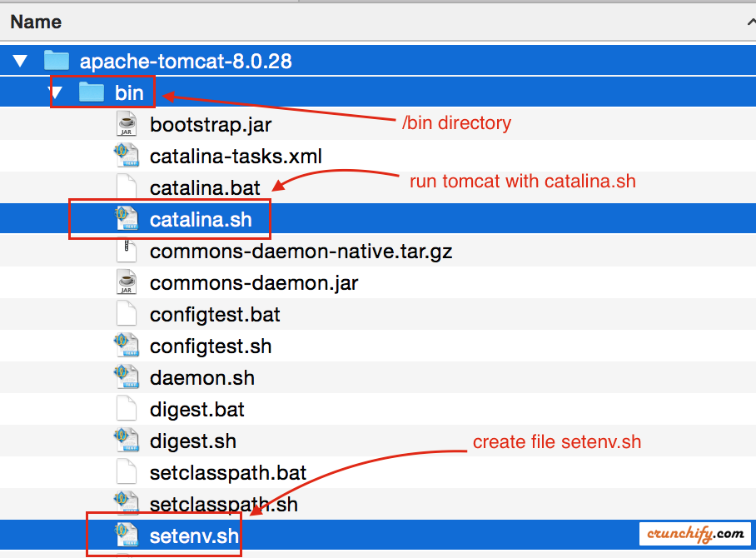Image resolution: width=756 pixels, height=558 pixels.
Task: Click the bin folder icon
Action: (x=91, y=93)
